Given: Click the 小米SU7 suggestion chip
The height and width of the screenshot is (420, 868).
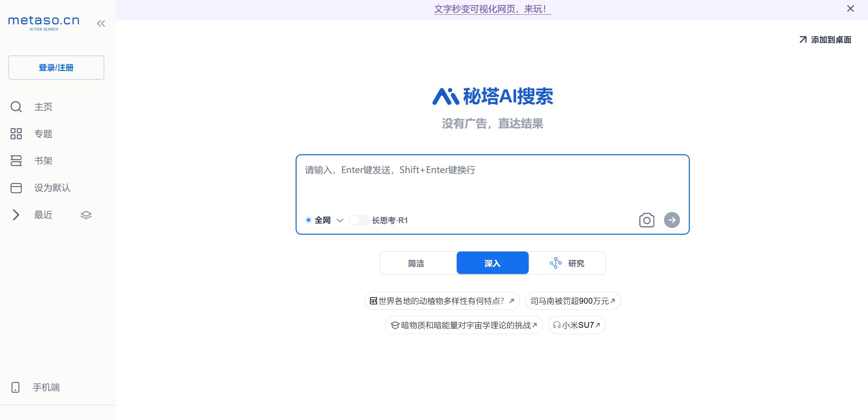Looking at the screenshot, I should (x=577, y=325).
